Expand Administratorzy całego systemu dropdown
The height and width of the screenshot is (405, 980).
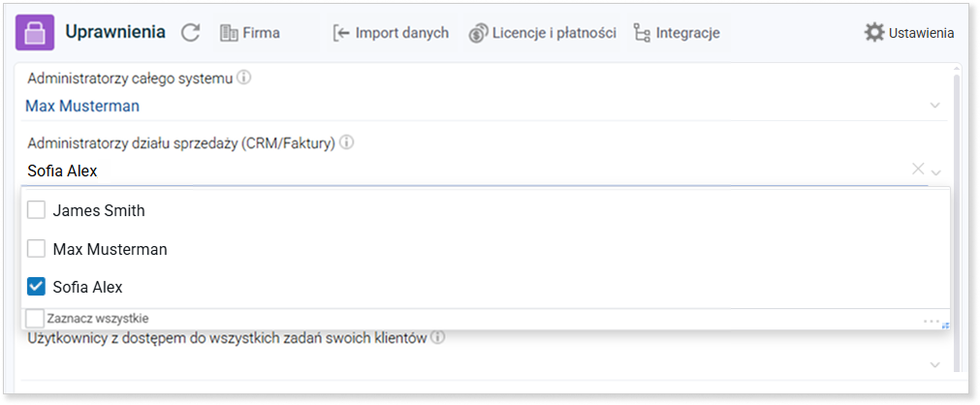[935, 106]
